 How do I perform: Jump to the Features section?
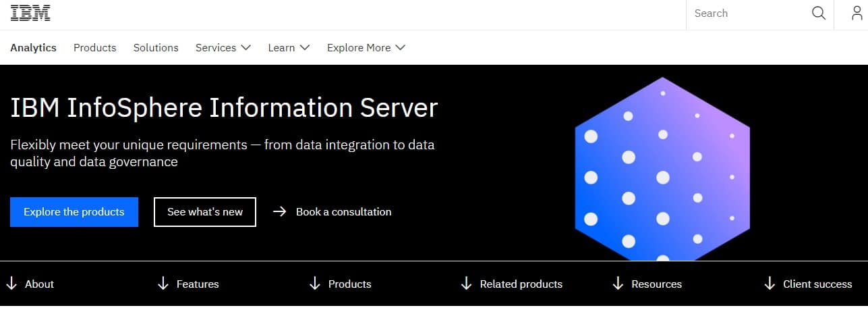[x=198, y=284]
